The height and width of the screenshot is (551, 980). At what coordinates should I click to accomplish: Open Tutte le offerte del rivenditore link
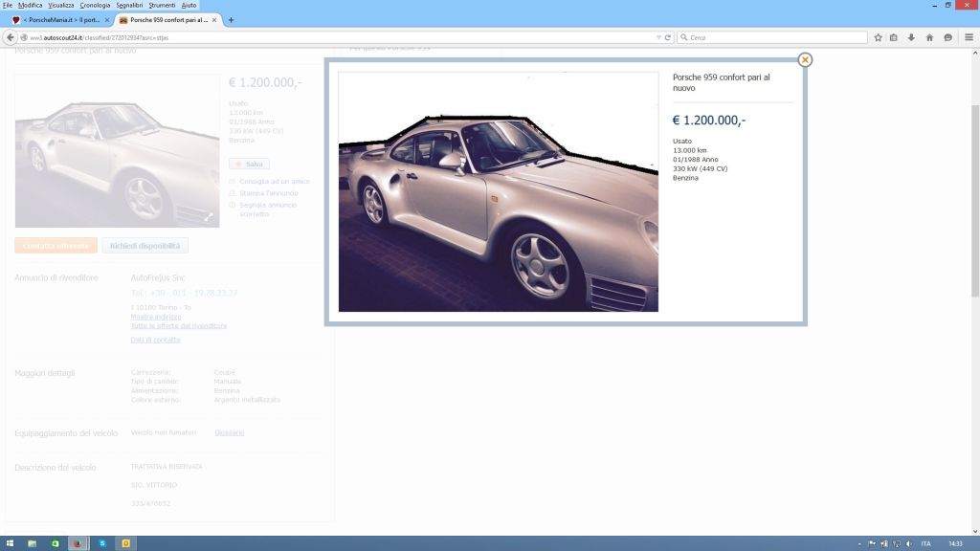[179, 325]
